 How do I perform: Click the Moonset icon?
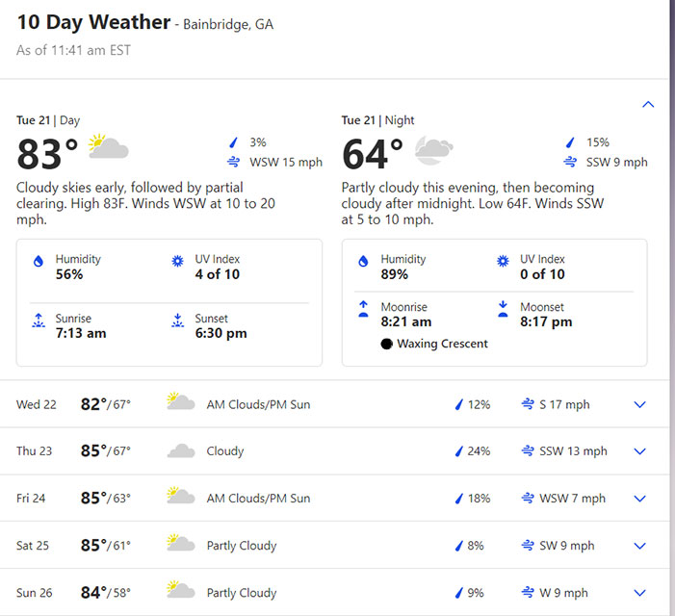click(503, 309)
